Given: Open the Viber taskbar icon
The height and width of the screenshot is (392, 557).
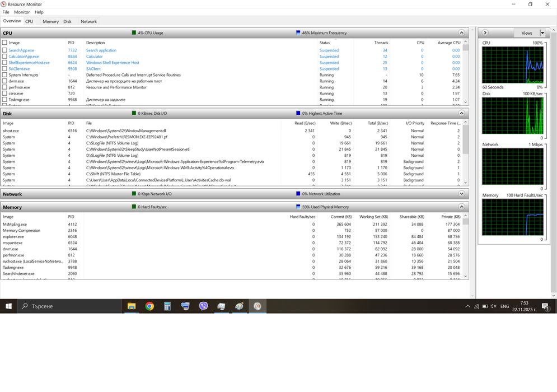Looking at the screenshot, I should point(203,306).
